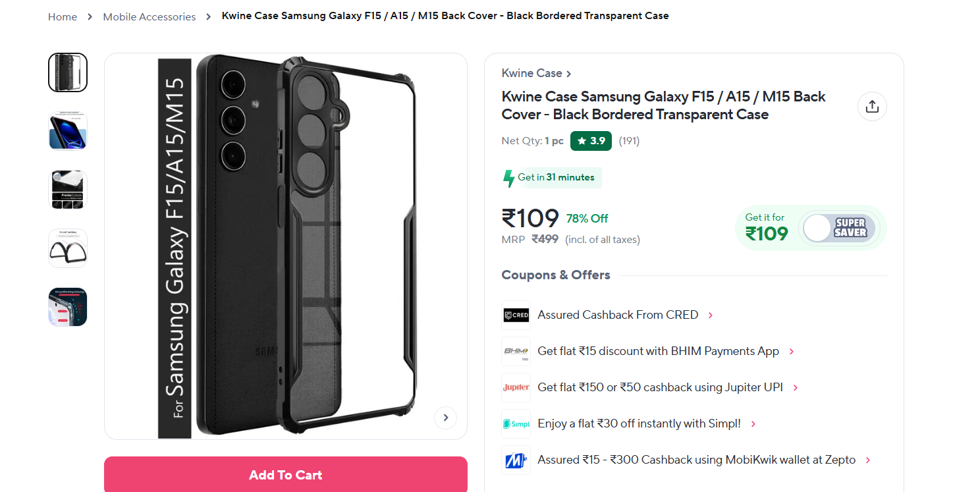This screenshot has width=980, height=492.
Task: Select the second product thumbnail
Action: point(68,131)
